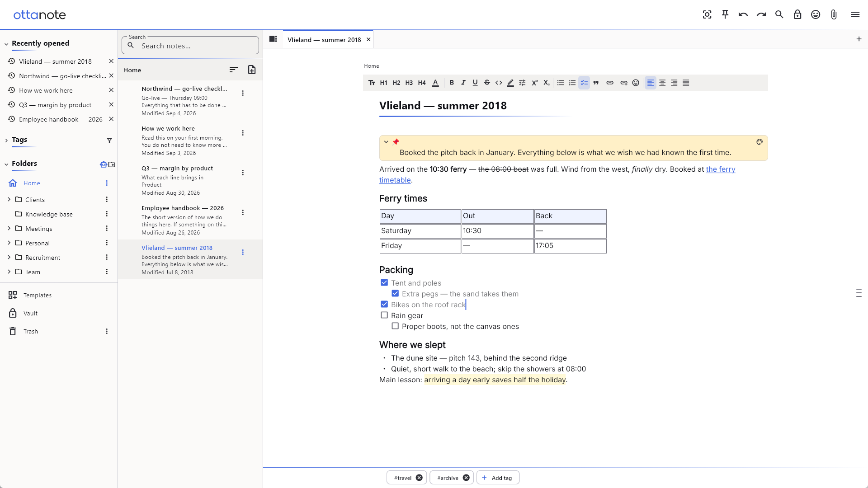Check the Rain gear checkbox
The height and width of the screenshot is (488, 868).
pos(384,315)
